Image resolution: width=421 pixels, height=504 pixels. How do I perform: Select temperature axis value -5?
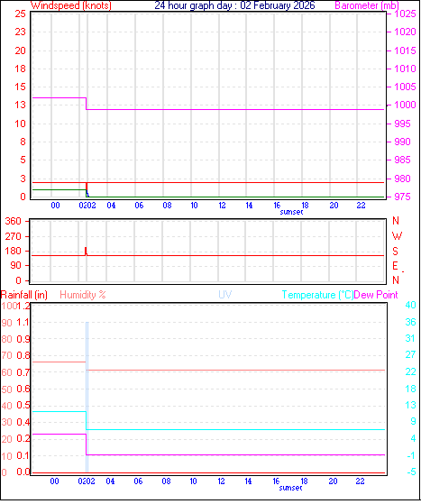(x=411, y=472)
